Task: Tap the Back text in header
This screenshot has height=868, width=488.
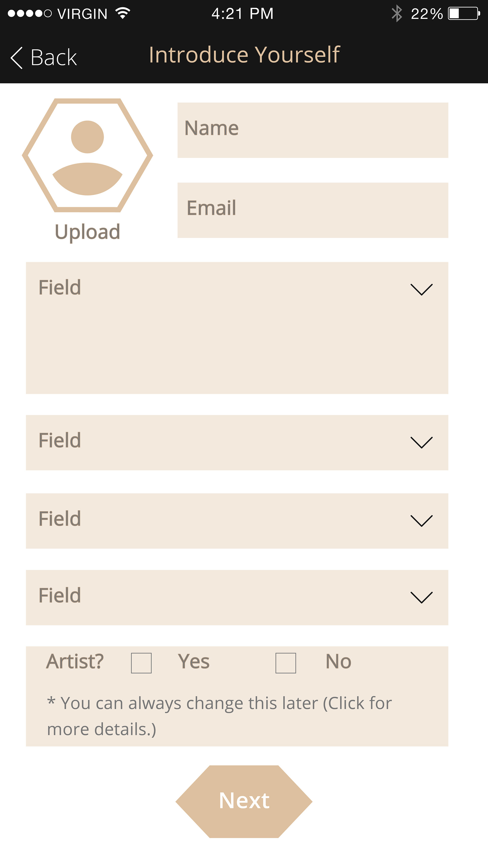Action: coord(54,58)
